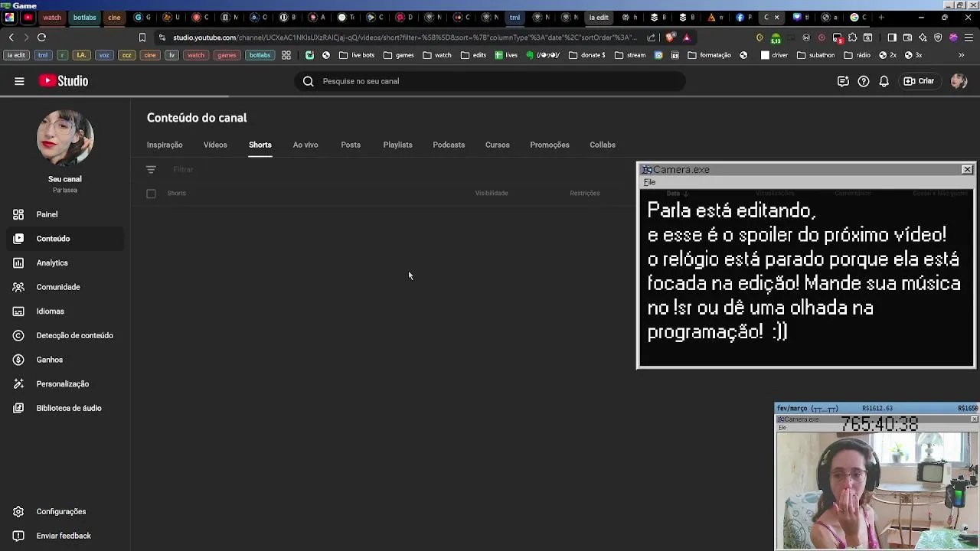Viewport: 980px width, 551px height.
Task: Open the 'live bots' bookmark folder
Action: click(x=357, y=55)
